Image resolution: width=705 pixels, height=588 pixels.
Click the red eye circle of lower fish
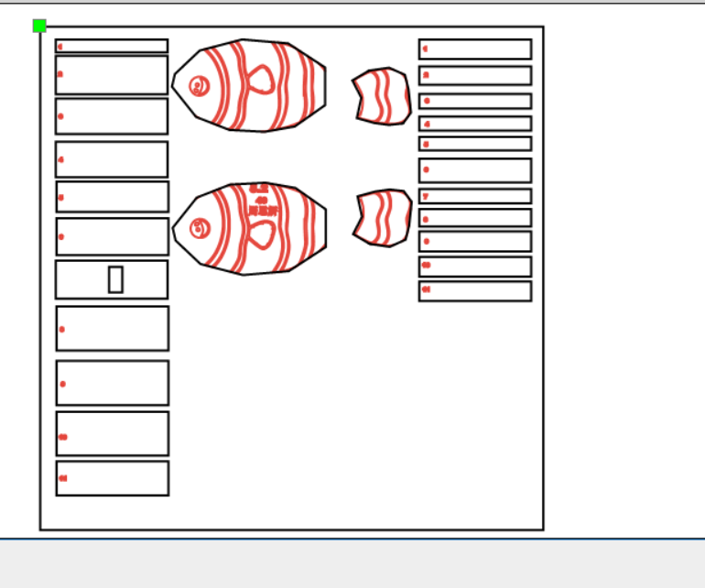pos(201,229)
